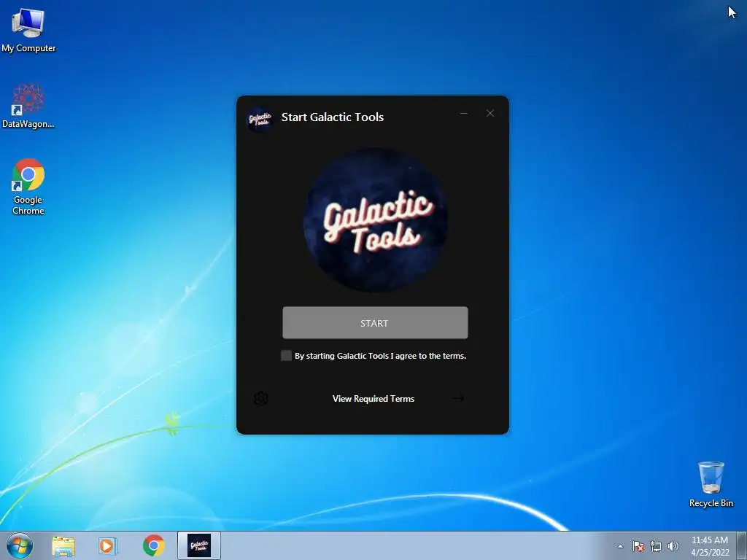Minimize the Start Galactic Tools window
Viewport: 747px width, 560px height.
464,113
